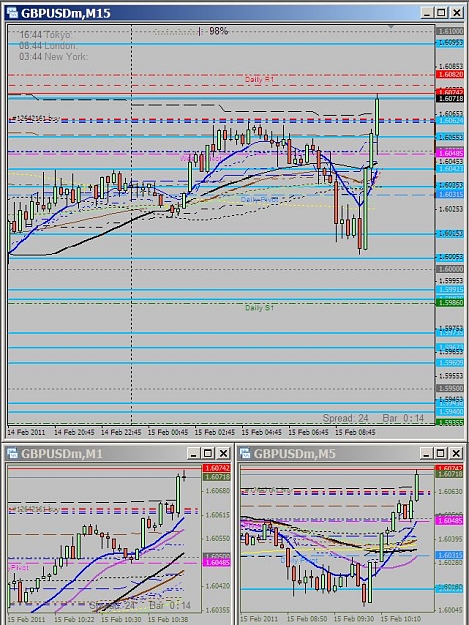Minimize the GBPUSDm,M1 chart window

click(193, 453)
